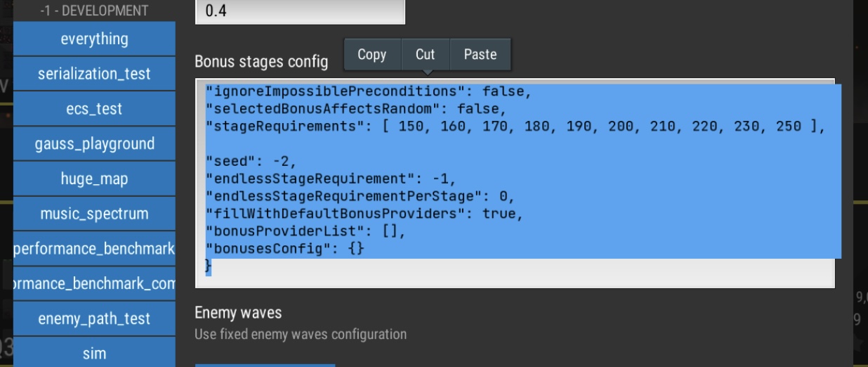Select the performance_benchmark level
The height and width of the screenshot is (367, 868).
(x=94, y=249)
